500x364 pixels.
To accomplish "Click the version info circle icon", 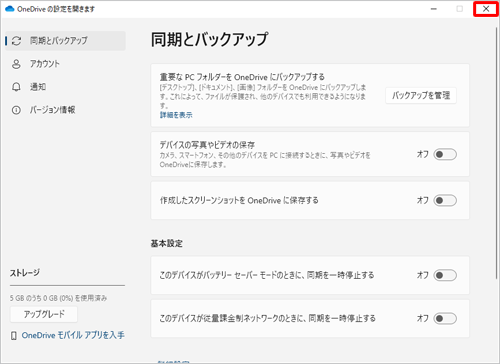I will click(16, 110).
